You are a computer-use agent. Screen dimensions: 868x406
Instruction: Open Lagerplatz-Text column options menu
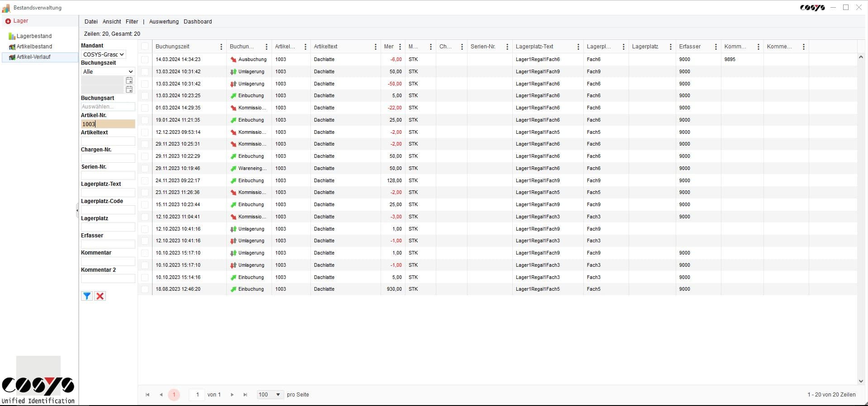click(578, 47)
